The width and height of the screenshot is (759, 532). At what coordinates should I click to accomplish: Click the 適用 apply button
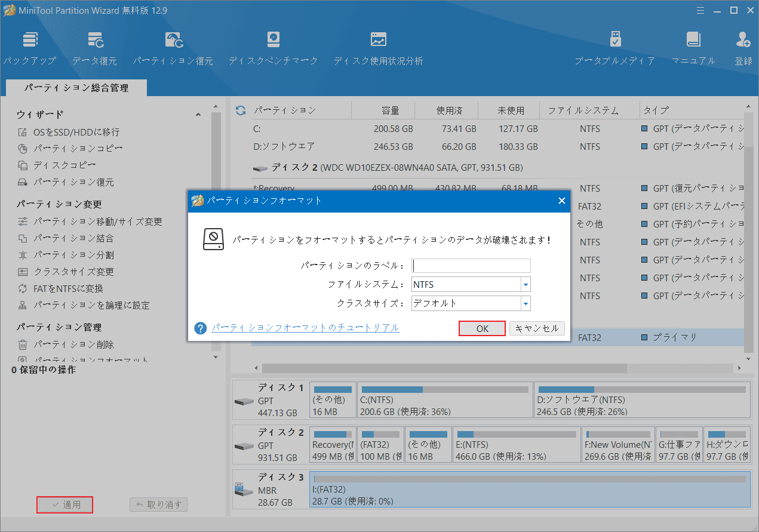click(x=65, y=505)
